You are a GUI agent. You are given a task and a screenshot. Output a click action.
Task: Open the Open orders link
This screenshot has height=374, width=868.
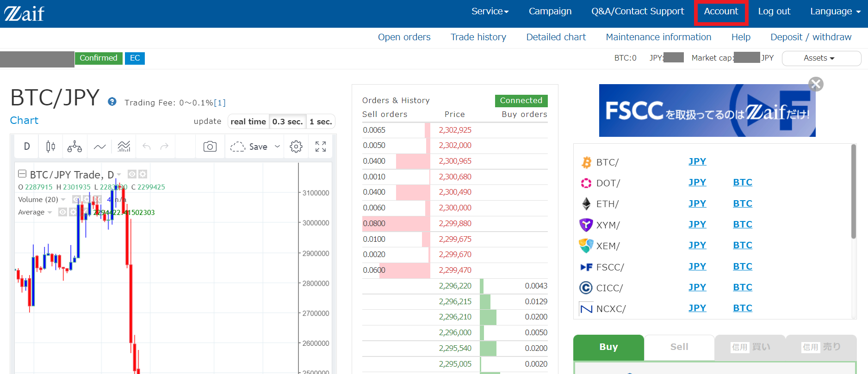coord(404,37)
